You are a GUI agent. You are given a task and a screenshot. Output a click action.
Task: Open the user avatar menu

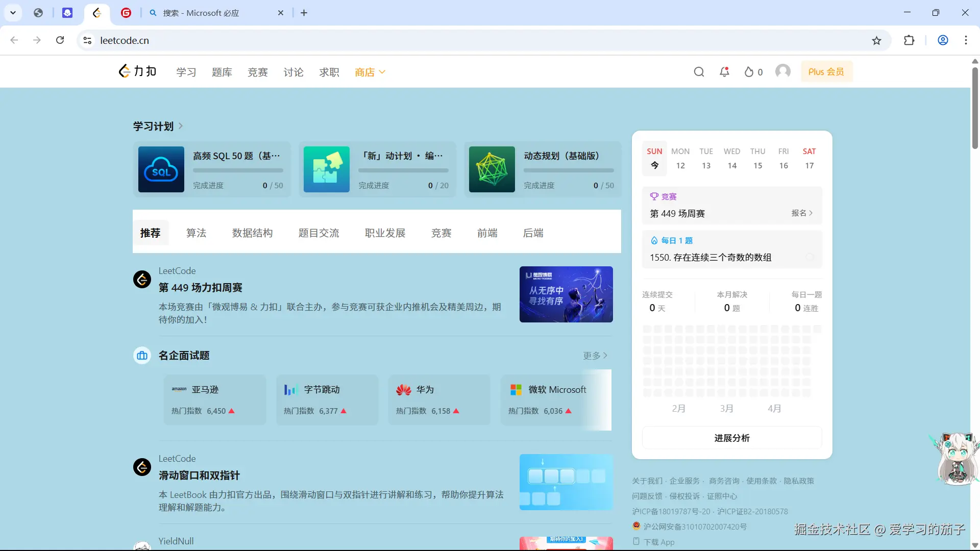coord(782,71)
